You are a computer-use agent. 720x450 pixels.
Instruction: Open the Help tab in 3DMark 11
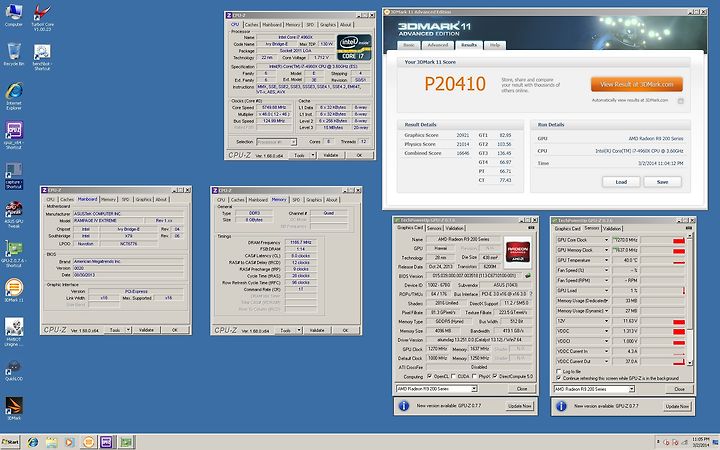(x=495, y=45)
